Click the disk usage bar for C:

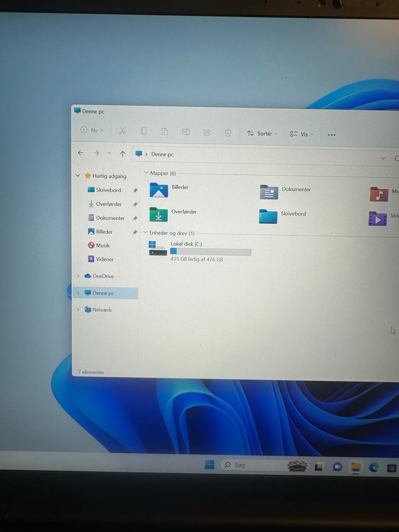coord(211,251)
